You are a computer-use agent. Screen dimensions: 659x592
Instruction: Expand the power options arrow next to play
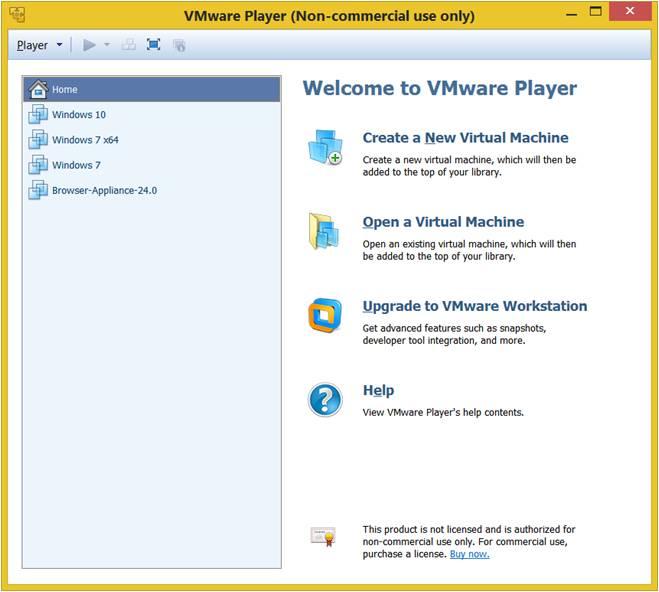(106, 45)
